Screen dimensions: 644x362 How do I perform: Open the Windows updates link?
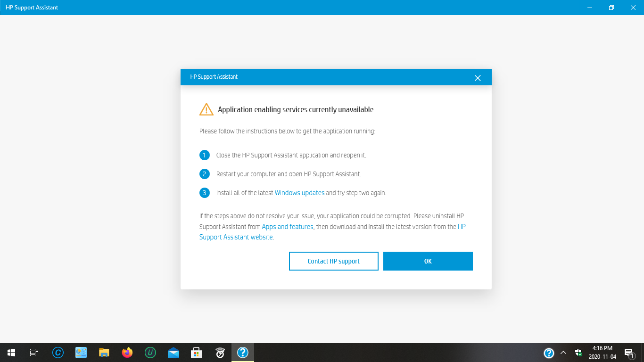(300, 193)
